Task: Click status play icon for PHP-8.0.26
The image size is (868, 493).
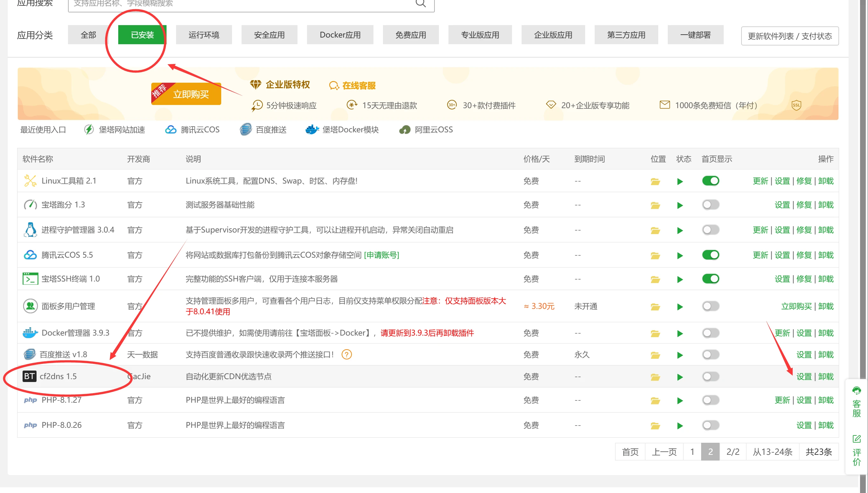Action: [680, 426]
